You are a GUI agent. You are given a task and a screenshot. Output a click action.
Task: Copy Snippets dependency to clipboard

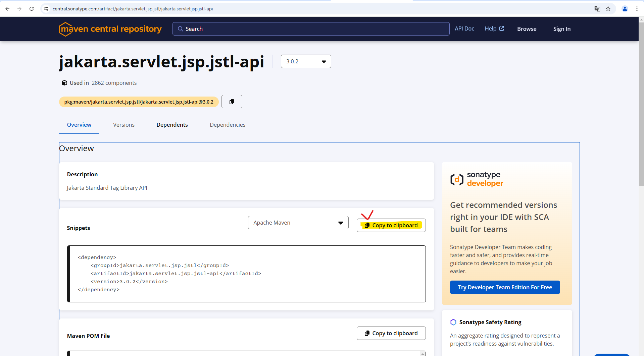391,225
